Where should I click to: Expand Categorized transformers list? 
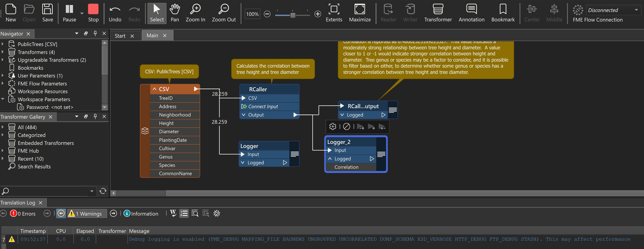click(x=3, y=135)
